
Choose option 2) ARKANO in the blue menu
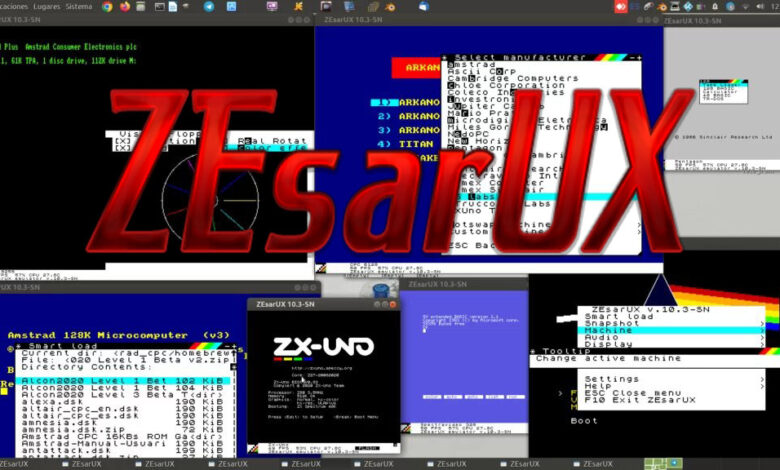point(409,116)
